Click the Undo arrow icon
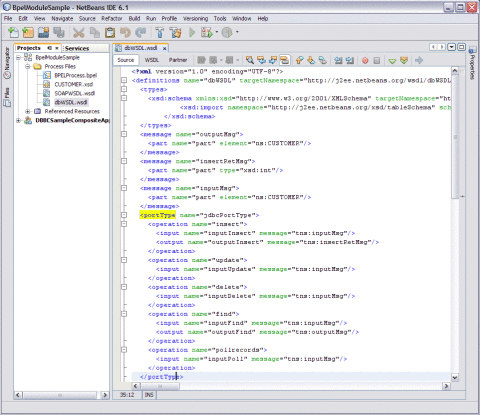Viewport: 480px width, 415px height. click(125, 32)
